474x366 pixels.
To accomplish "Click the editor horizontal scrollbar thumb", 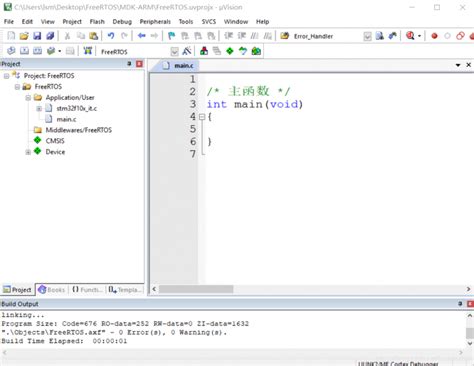I will pos(196,289).
